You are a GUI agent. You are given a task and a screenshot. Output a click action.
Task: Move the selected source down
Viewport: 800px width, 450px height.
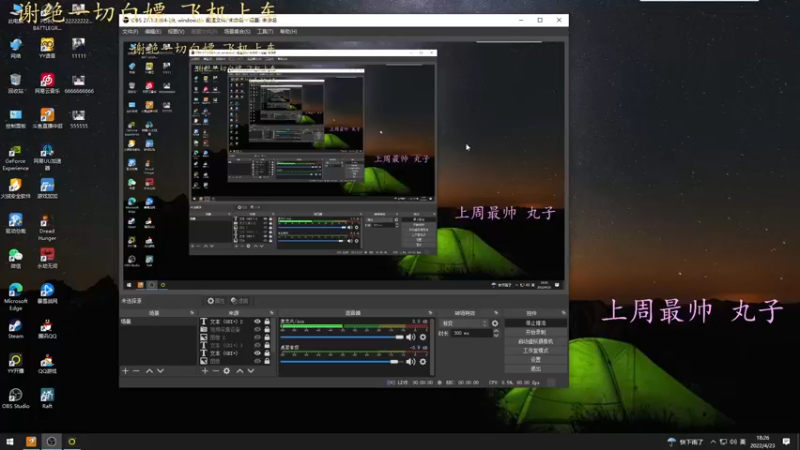click(251, 371)
